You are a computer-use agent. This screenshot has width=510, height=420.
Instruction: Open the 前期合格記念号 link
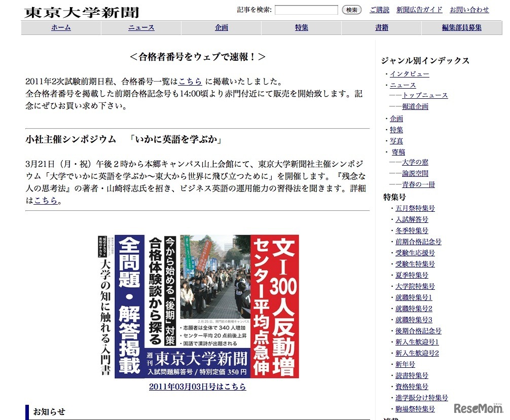click(x=418, y=242)
